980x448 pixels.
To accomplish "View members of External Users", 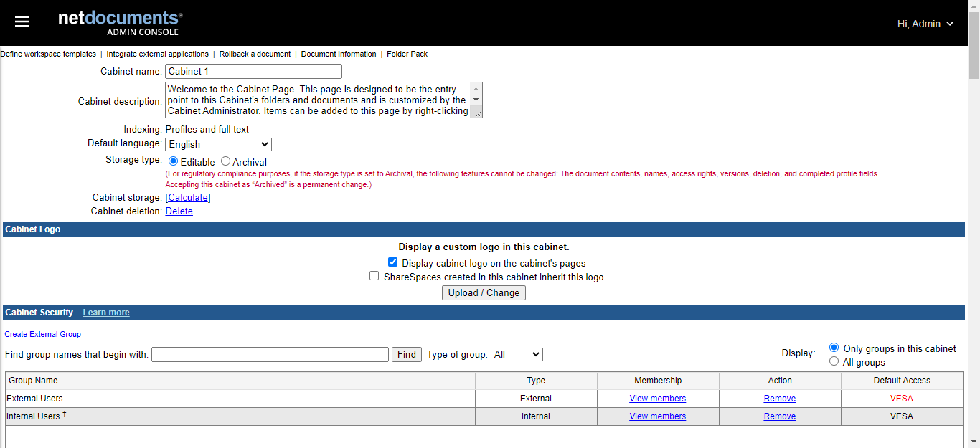I will click(658, 399).
